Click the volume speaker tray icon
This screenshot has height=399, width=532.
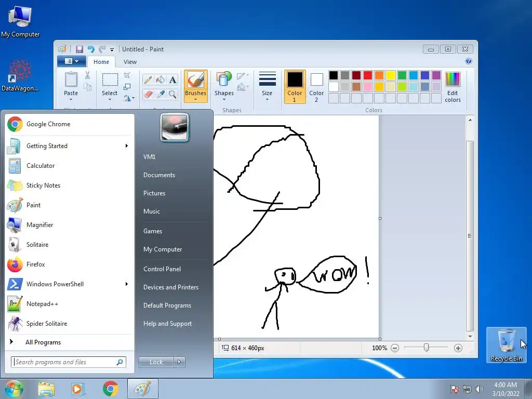pos(480,389)
